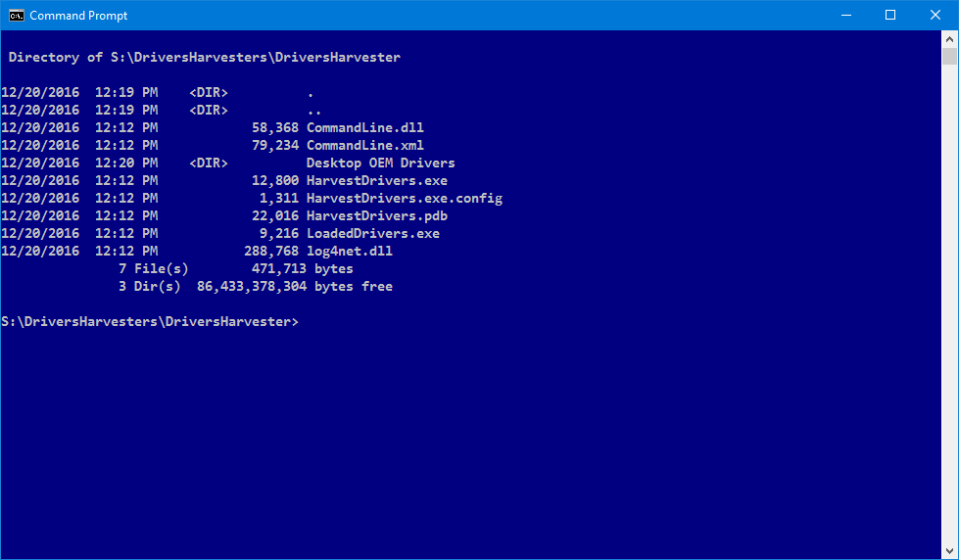Click the vertical scrollbar thumb
The image size is (959, 560).
[950, 57]
